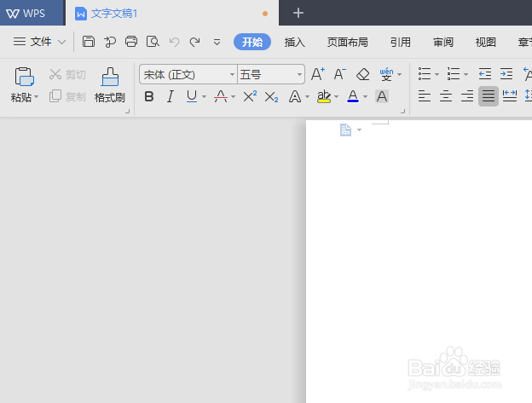Viewport: 532px width, 403px height.
Task: Toggle Italic formatting
Action: [171, 96]
